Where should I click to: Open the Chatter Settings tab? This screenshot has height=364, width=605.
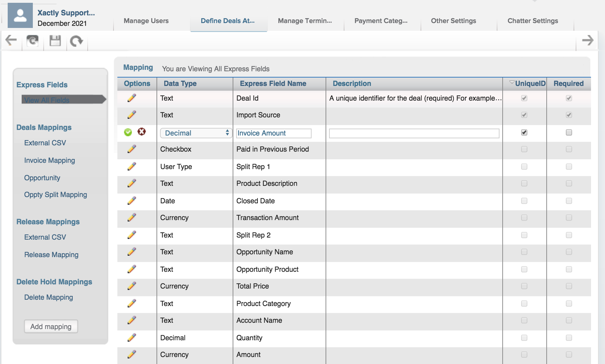[533, 21]
